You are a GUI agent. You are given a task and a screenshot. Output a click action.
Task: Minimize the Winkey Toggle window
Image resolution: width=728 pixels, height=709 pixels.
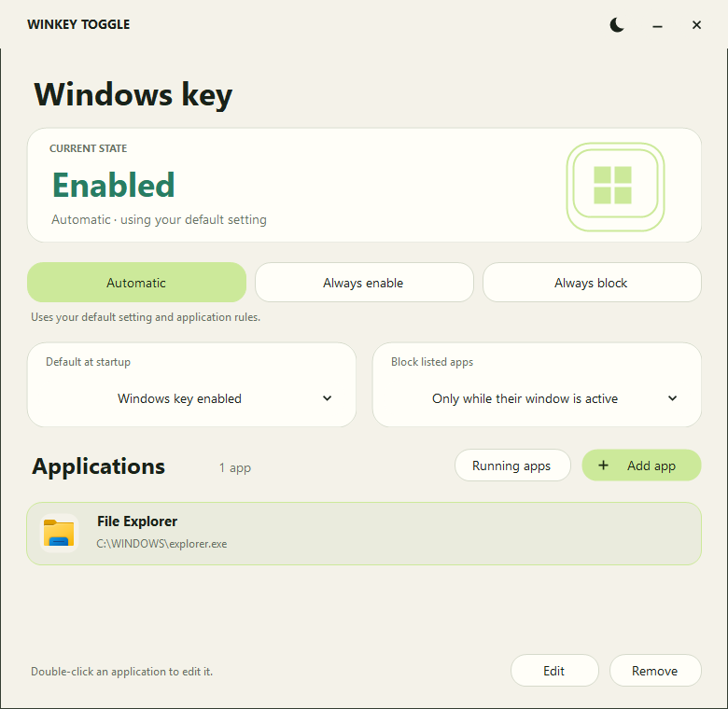point(657,25)
